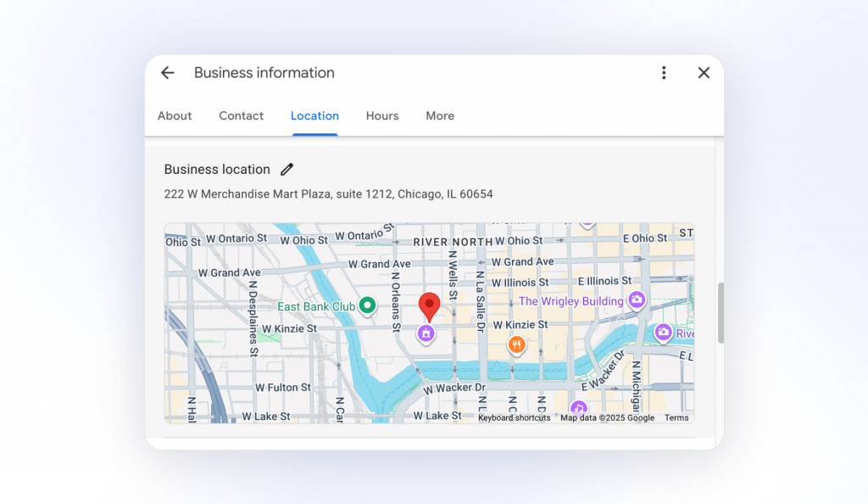Open the More tab

click(440, 116)
